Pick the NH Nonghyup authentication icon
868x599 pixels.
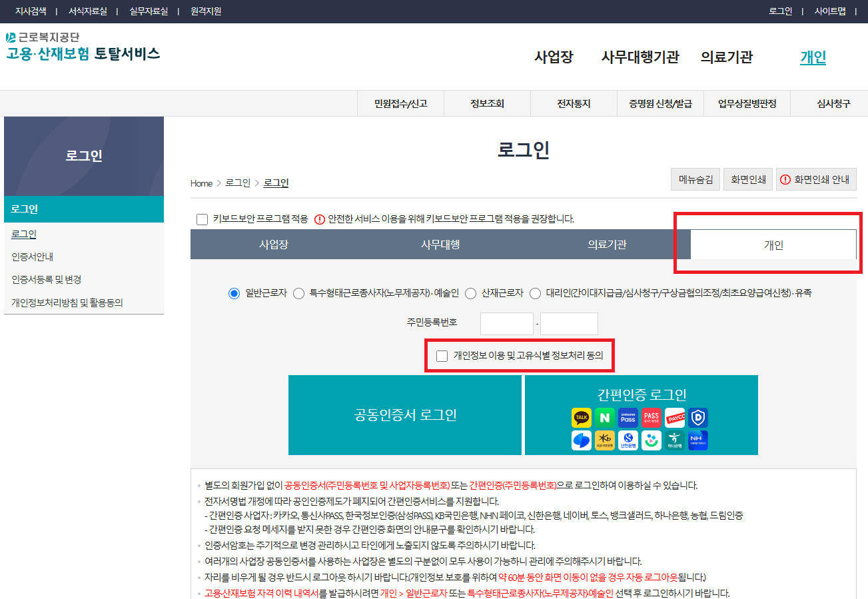pyautogui.click(x=697, y=440)
